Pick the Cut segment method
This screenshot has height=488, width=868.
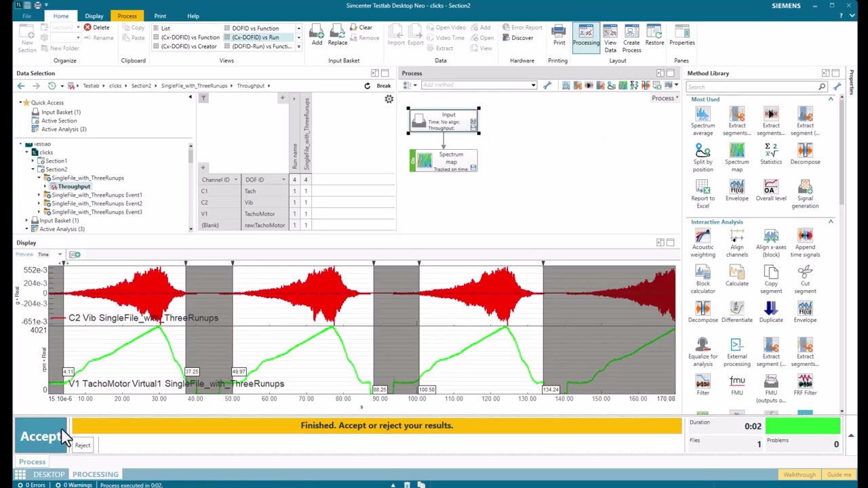tap(805, 279)
